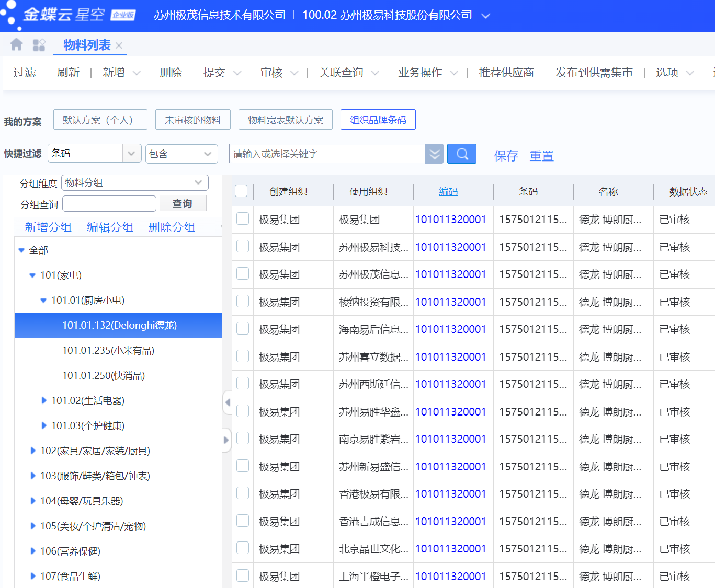Select the 101.01.235(小米有品) tree item

click(x=108, y=350)
